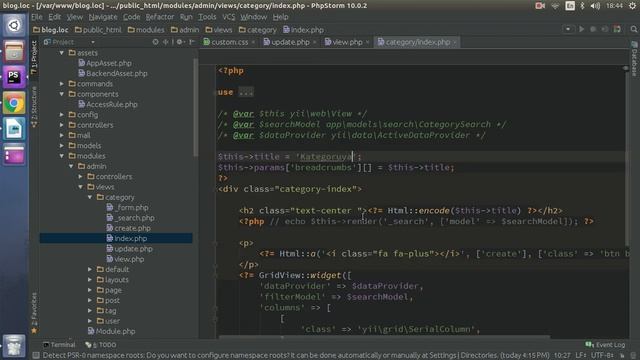Open the Refactor menu
The image size is (640, 360).
pyautogui.click(x=160, y=17)
